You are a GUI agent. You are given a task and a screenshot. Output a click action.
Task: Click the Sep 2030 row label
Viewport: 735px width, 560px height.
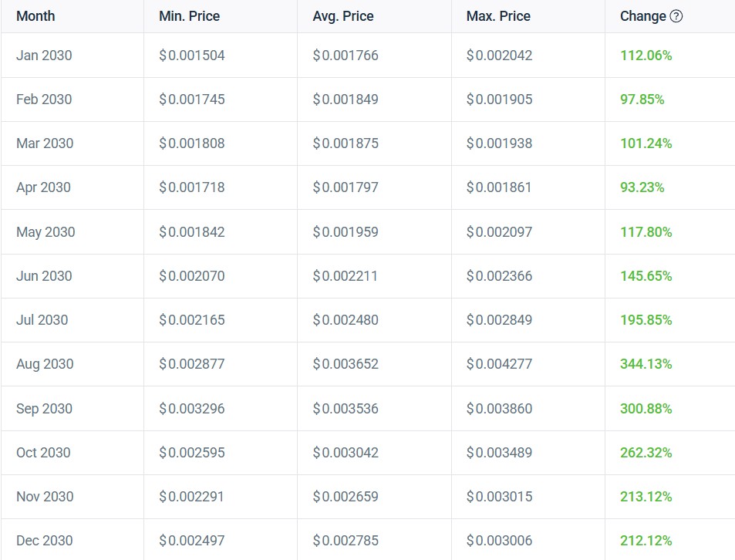(x=44, y=409)
